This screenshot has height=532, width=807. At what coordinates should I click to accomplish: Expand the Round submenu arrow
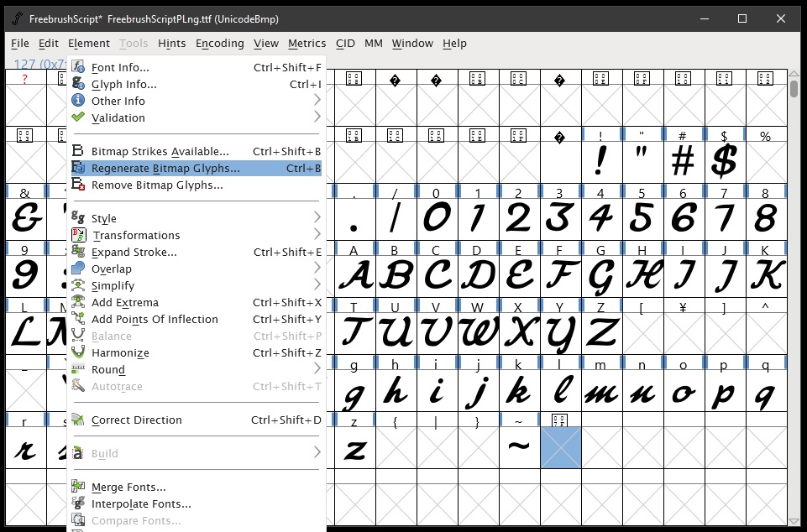pyautogui.click(x=317, y=369)
